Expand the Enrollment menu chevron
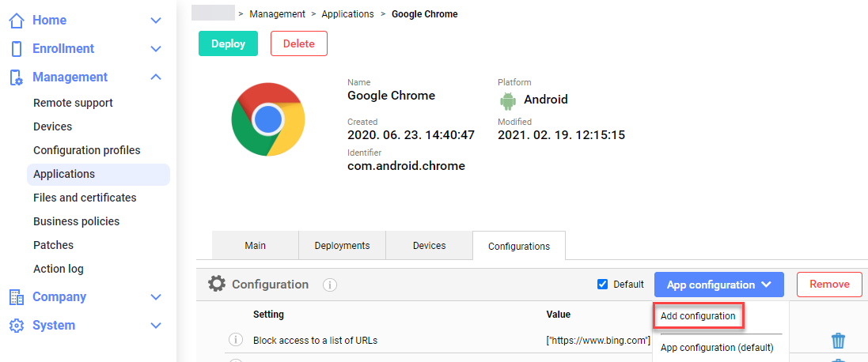Viewport: 868px width, 362px height. 156,49
